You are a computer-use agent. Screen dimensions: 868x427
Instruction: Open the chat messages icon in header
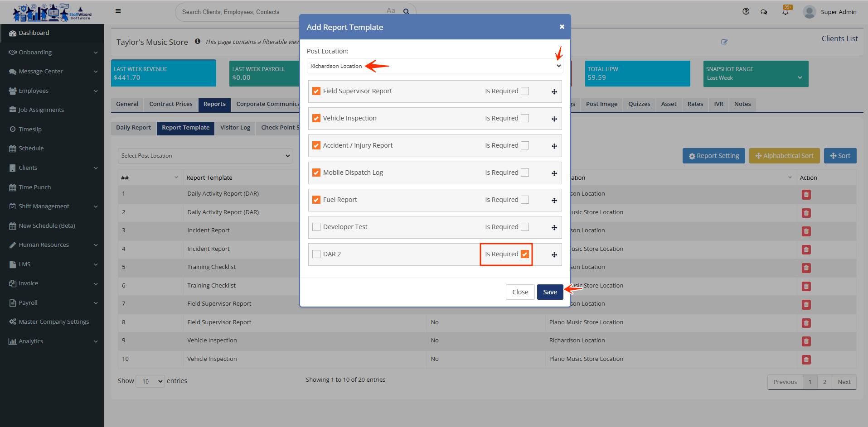tap(764, 12)
